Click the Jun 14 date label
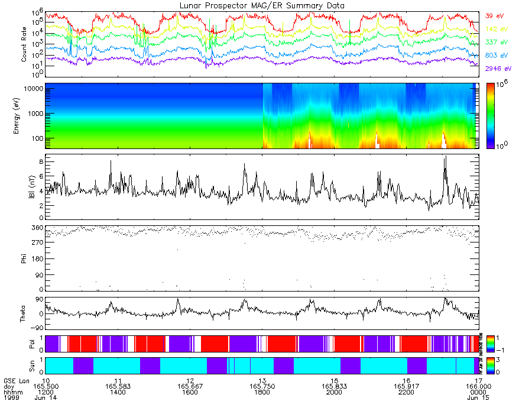The width and height of the screenshot is (532, 414). coord(46,397)
